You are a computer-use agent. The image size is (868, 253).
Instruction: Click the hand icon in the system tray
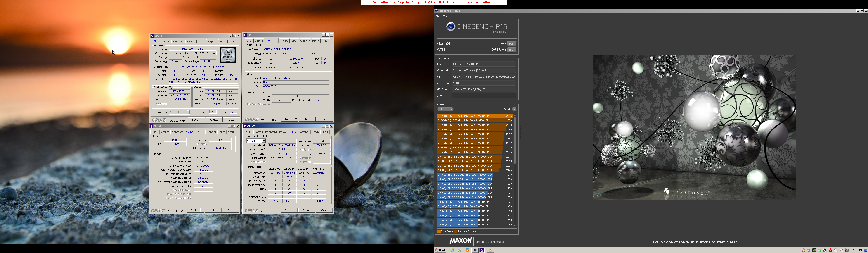pyautogui.click(x=803, y=250)
